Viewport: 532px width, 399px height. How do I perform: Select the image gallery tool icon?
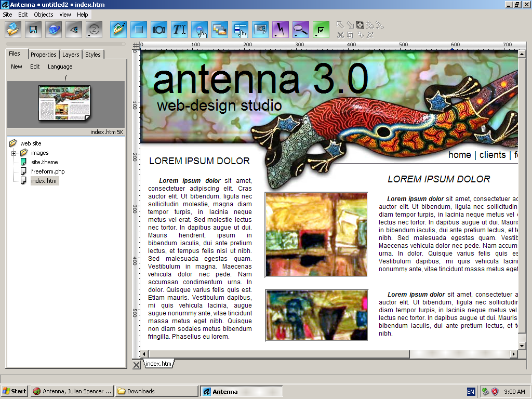(220, 29)
